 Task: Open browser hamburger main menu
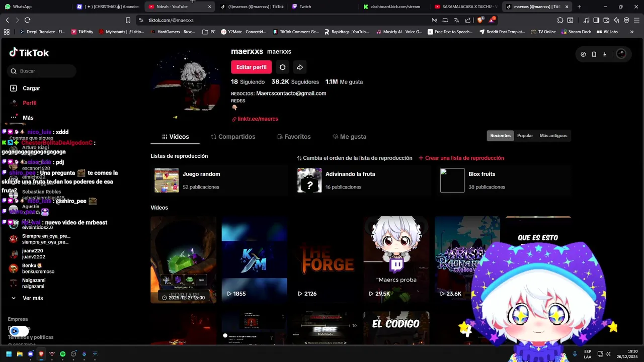[x=636, y=20]
